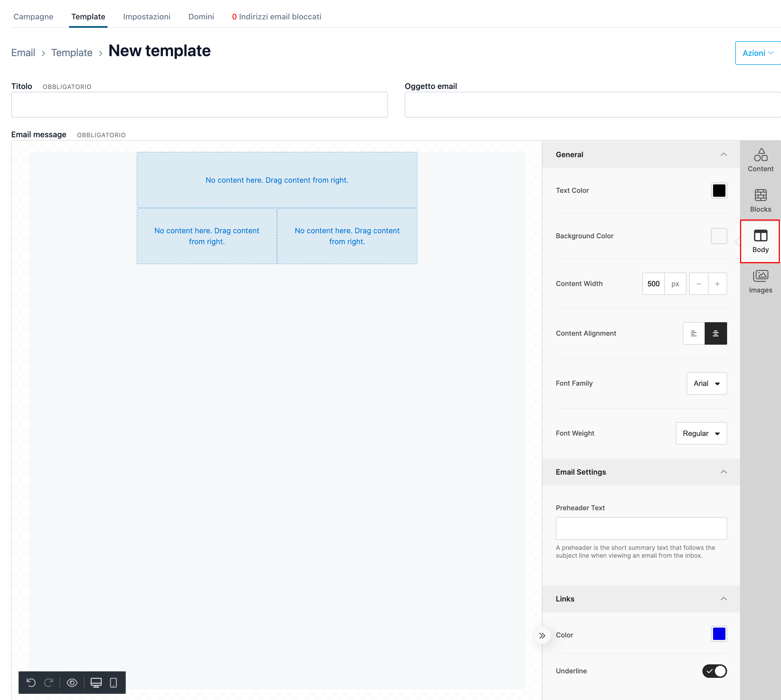Viewport: 781px width, 700px height.
Task: Focus the Oggetto email input field
Action: [x=593, y=105]
